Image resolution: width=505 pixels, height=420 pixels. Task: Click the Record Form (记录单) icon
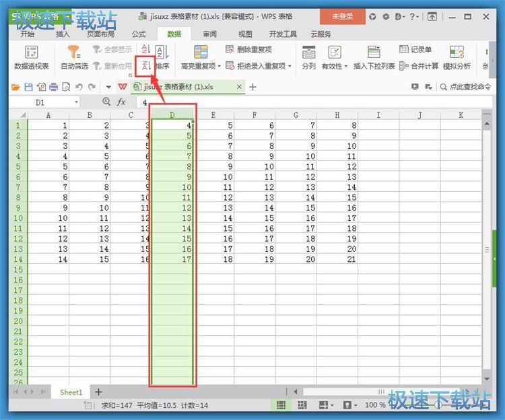pyautogui.click(x=415, y=49)
